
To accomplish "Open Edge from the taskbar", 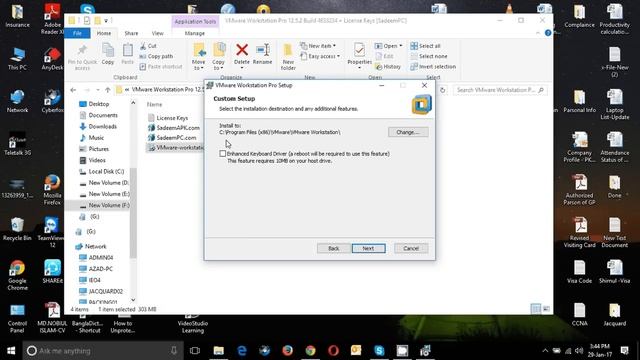I will pos(242,351).
